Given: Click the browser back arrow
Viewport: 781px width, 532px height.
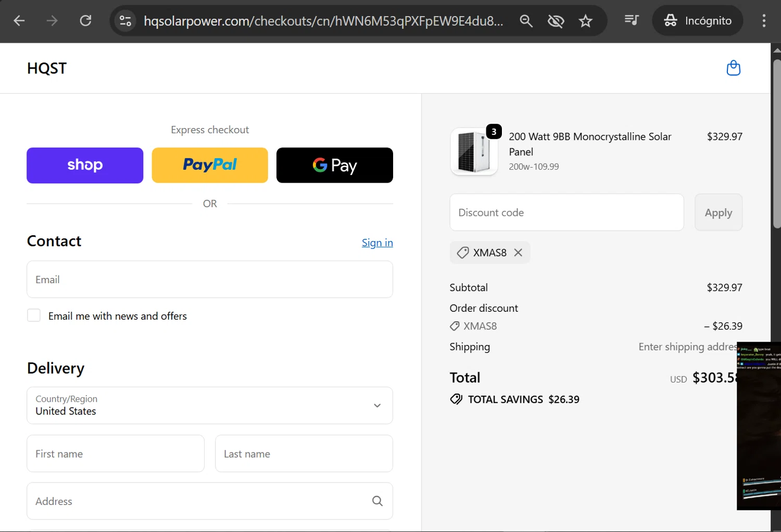Looking at the screenshot, I should tap(19, 21).
